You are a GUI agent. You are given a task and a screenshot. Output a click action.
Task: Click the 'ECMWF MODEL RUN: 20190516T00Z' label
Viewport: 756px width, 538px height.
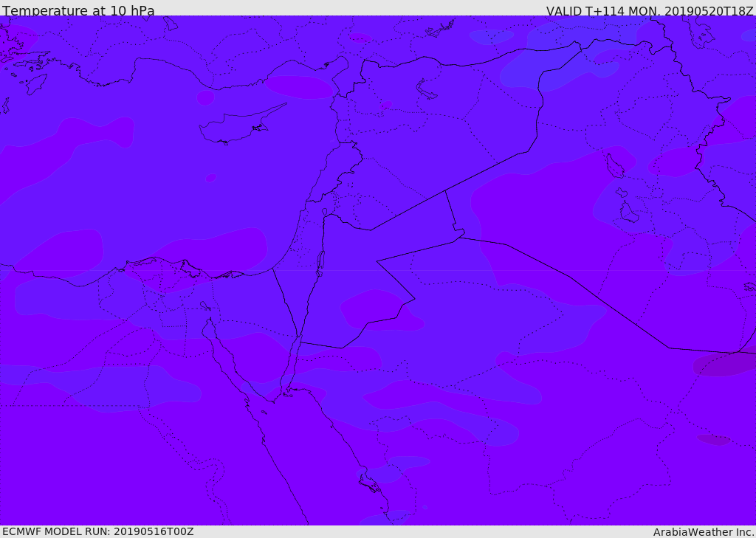pyautogui.click(x=98, y=531)
